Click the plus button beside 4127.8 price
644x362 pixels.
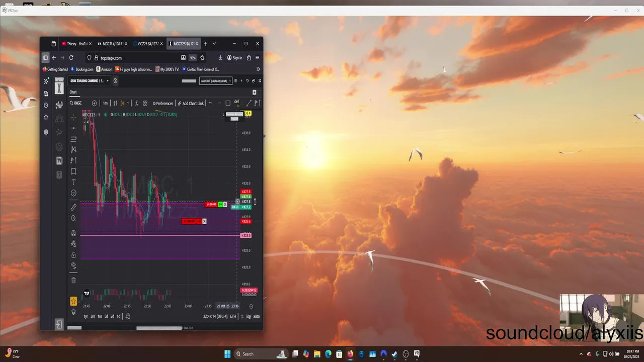237,202
